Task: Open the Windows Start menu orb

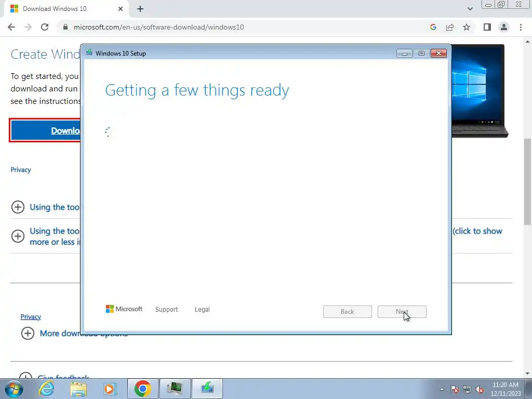Action: pos(14,389)
